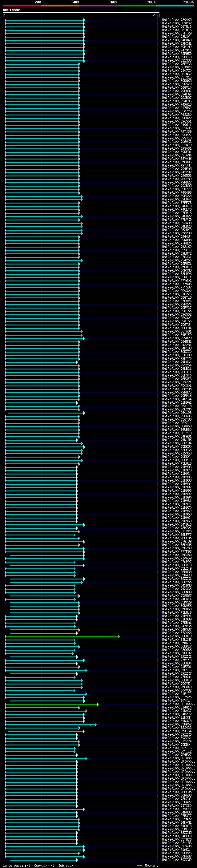Image resolution: width=197 pixels, height=868 pixels.
Task: Click label UniRef100_C4Y9L6
Action: pyautogui.click(x=177, y=525)
